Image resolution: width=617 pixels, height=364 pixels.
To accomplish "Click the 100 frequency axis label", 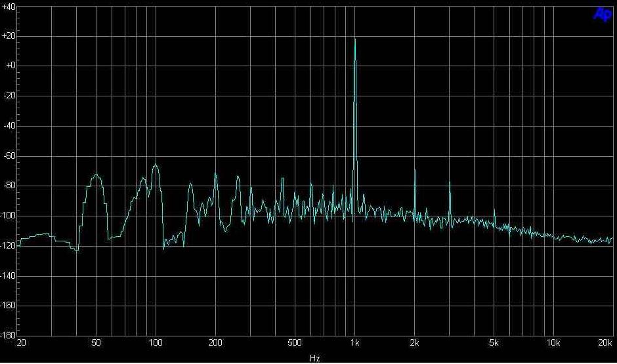I will click(x=156, y=343).
